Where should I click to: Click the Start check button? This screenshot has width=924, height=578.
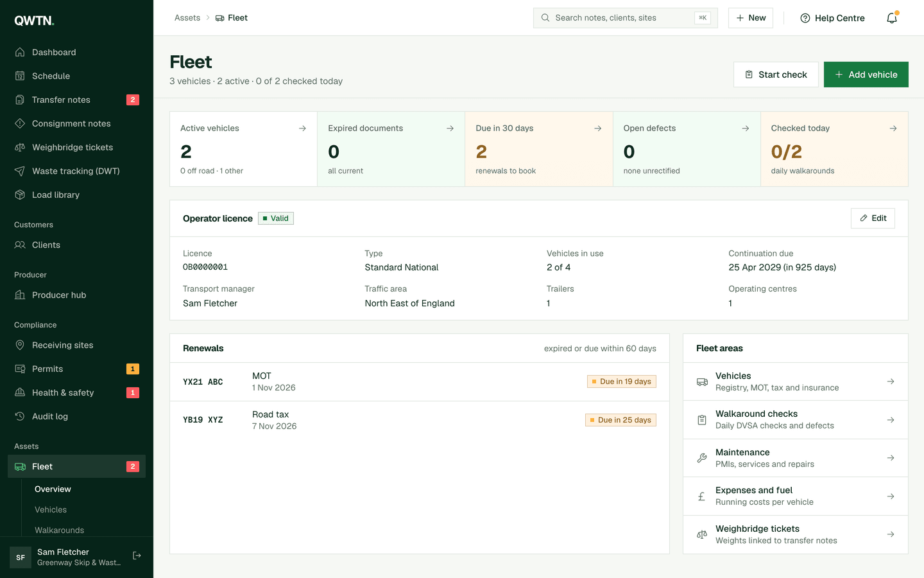click(776, 74)
